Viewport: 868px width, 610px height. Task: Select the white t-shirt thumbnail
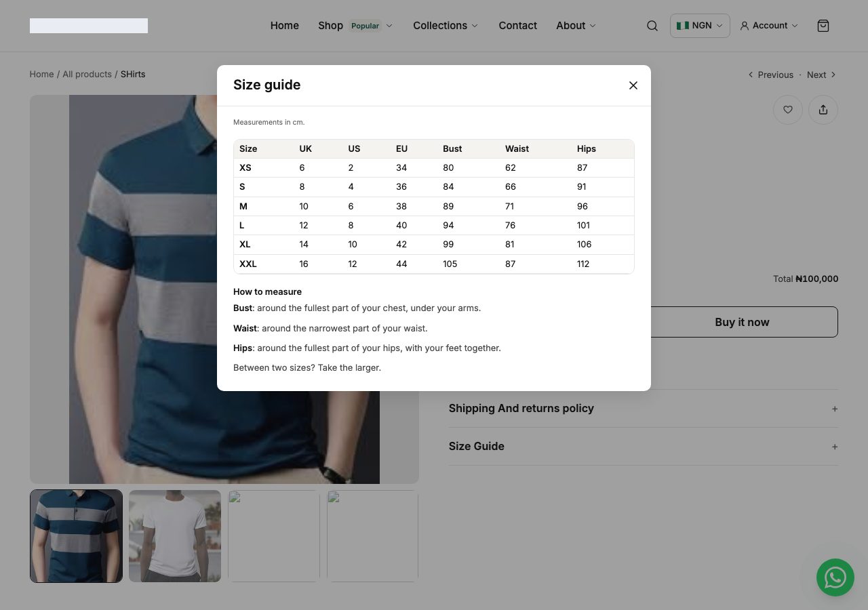[x=175, y=536]
